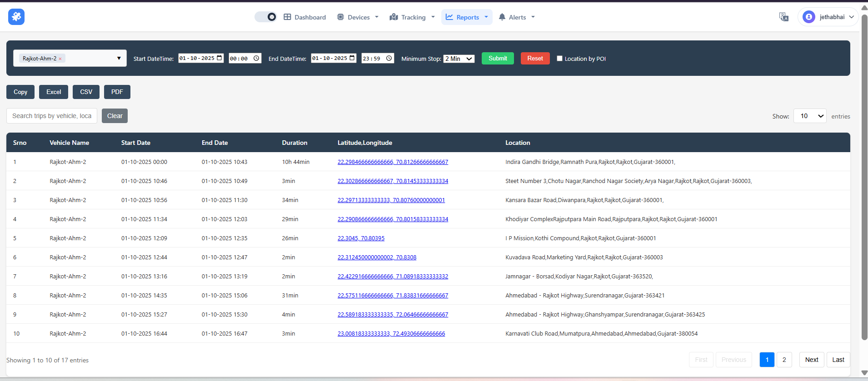Open the Reports menu

coord(467,17)
